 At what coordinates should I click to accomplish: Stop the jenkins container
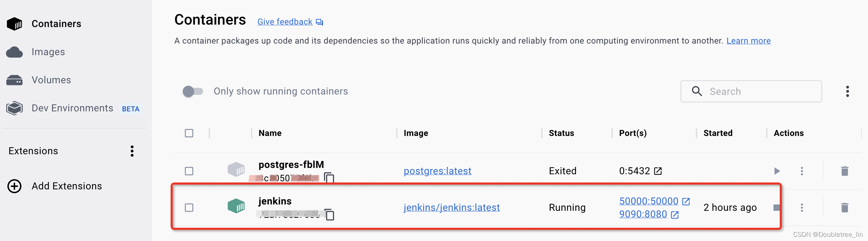pyautogui.click(x=777, y=208)
